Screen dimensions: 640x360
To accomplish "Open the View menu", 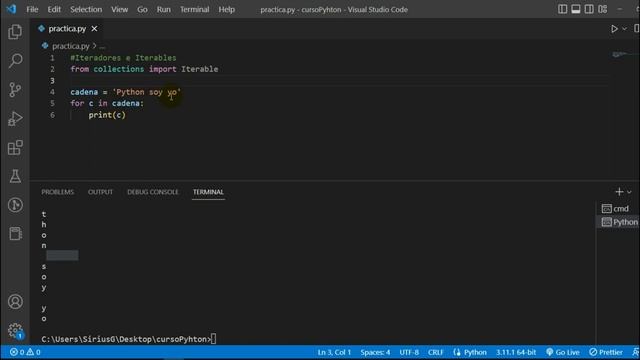I will (x=120, y=9).
